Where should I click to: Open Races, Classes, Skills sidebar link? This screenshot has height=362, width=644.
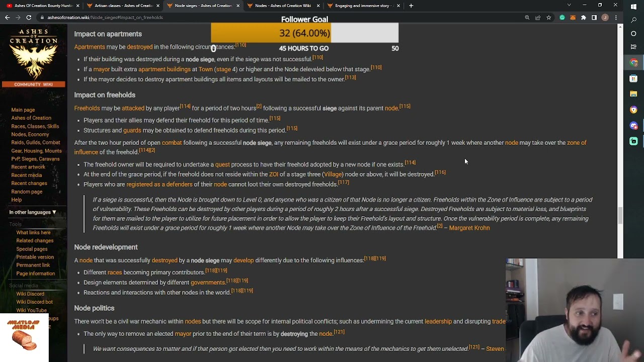tap(35, 126)
